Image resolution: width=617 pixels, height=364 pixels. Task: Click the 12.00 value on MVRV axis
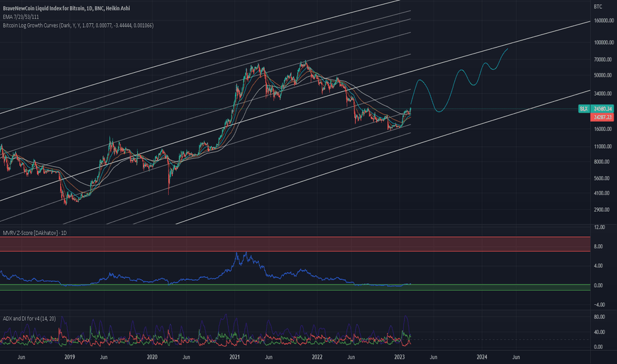(599, 228)
